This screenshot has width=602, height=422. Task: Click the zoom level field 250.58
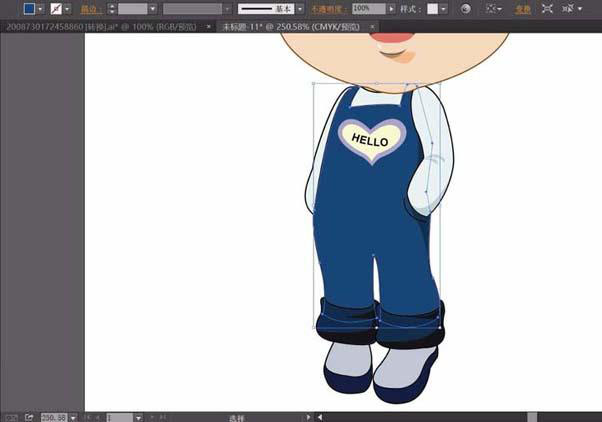point(54,417)
